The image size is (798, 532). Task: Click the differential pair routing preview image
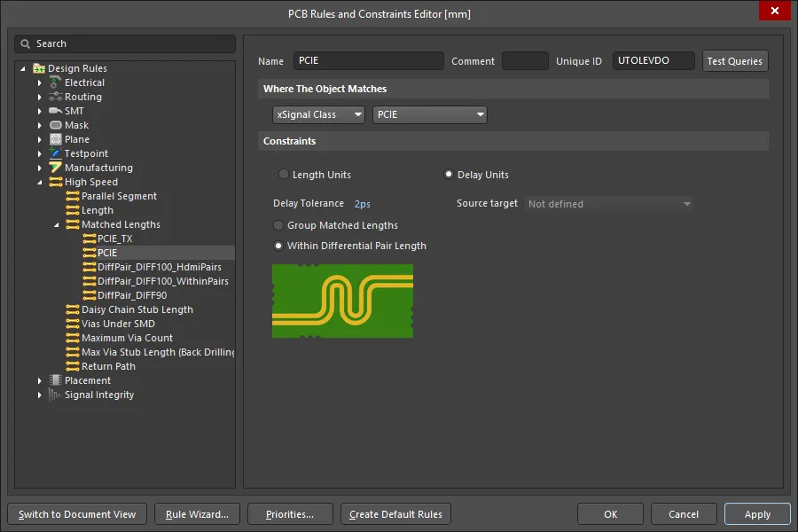342,300
